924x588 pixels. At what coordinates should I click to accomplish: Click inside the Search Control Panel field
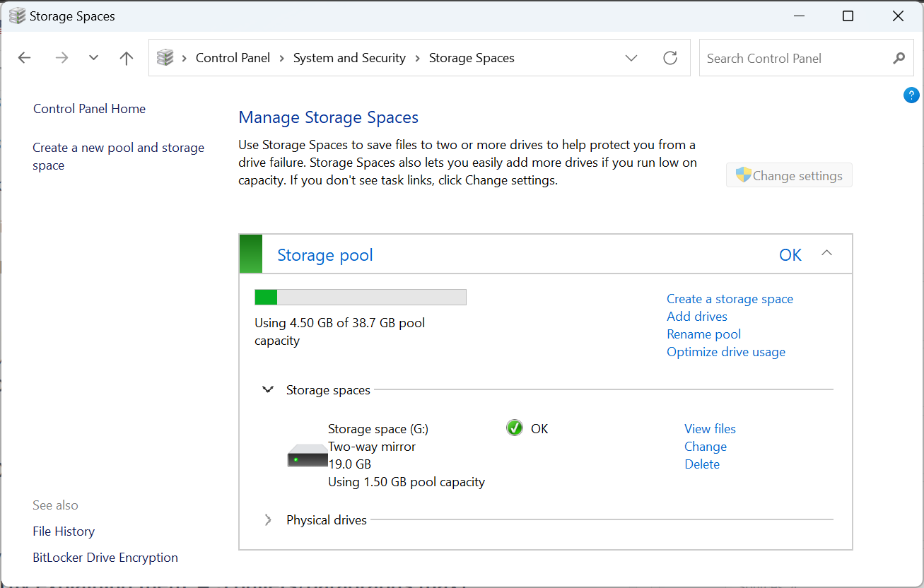[x=778, y=58]
